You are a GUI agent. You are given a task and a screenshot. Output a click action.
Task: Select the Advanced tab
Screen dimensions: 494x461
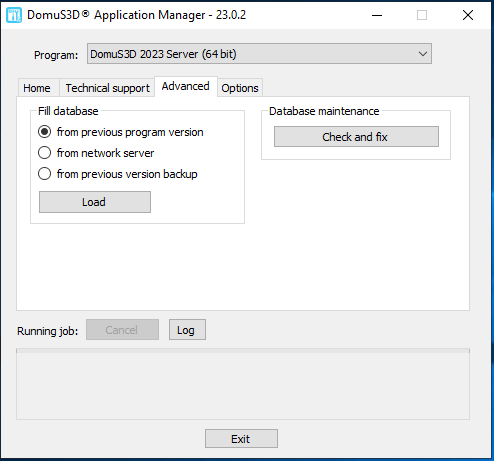coord(186,86)
